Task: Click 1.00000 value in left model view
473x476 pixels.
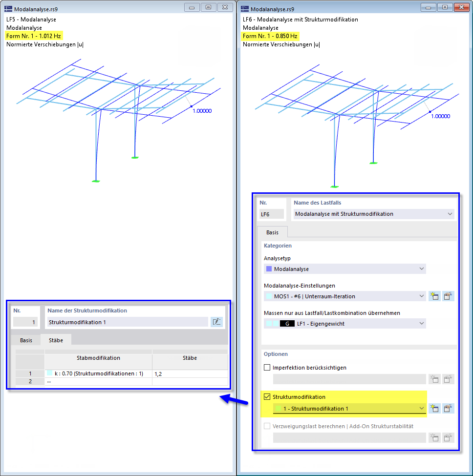Action: tap(202, 111)
